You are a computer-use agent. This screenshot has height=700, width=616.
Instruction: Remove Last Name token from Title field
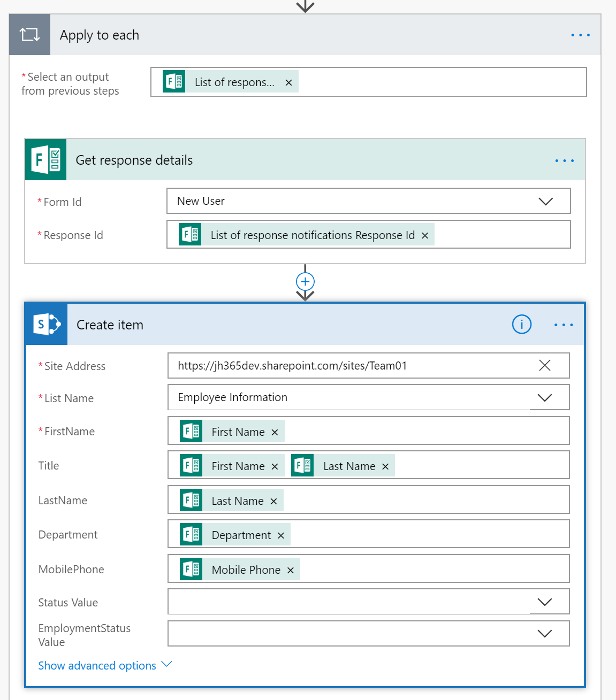pos(385,466)
